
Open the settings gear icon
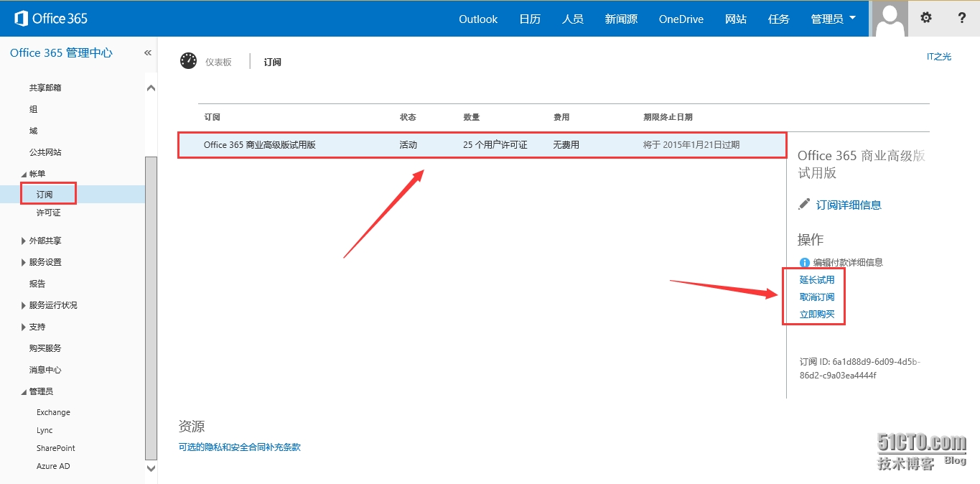(x=926, y=18)
